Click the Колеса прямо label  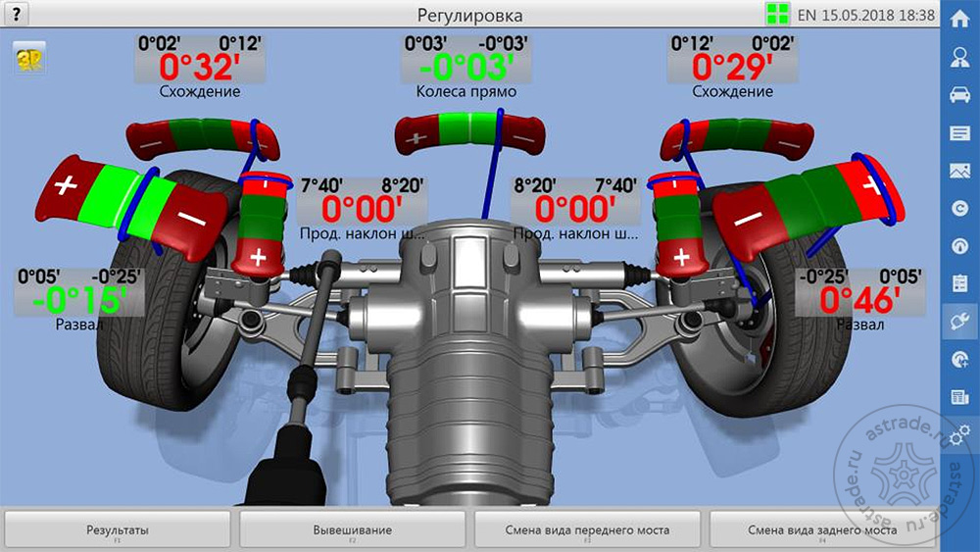466,91
